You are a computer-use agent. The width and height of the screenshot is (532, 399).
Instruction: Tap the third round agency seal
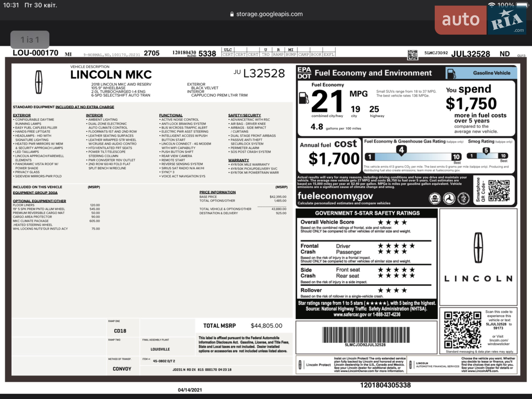[463, 198]
